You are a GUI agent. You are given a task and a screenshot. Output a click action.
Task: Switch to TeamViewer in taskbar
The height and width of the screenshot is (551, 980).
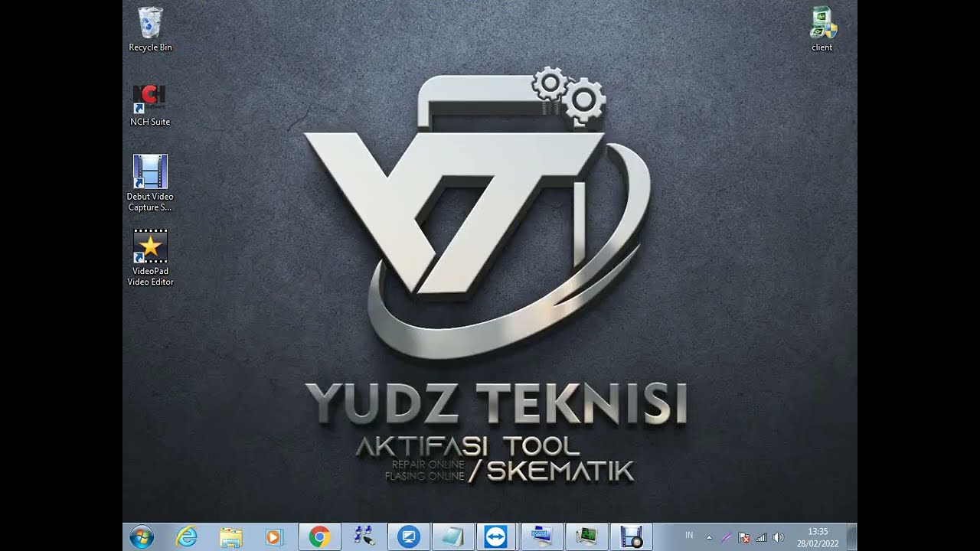[496, 537]
